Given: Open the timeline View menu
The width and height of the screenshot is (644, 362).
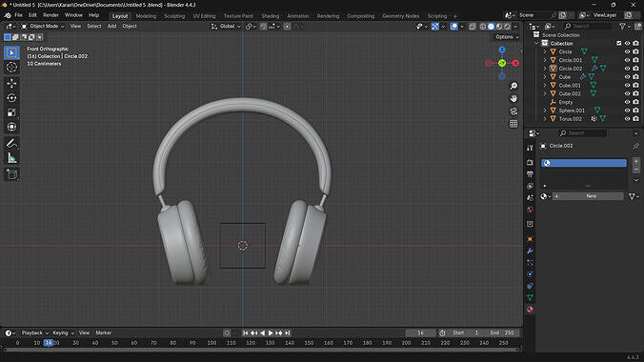Looking at the screenshot, I should click(84, 332).
